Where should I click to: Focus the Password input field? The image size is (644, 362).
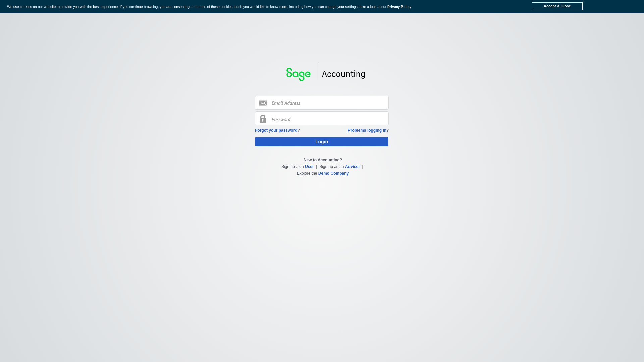click(x=322, y=118)
